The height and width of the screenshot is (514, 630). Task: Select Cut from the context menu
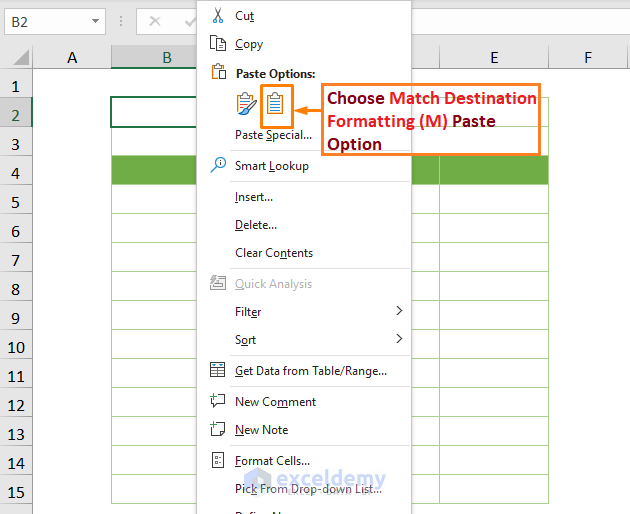pos(244,16)
